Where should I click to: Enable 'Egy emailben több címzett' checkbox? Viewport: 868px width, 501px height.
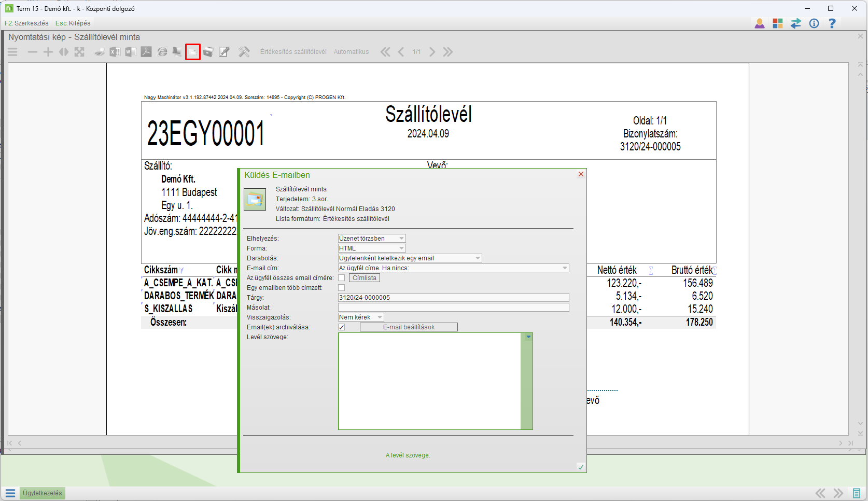point(341,288)
